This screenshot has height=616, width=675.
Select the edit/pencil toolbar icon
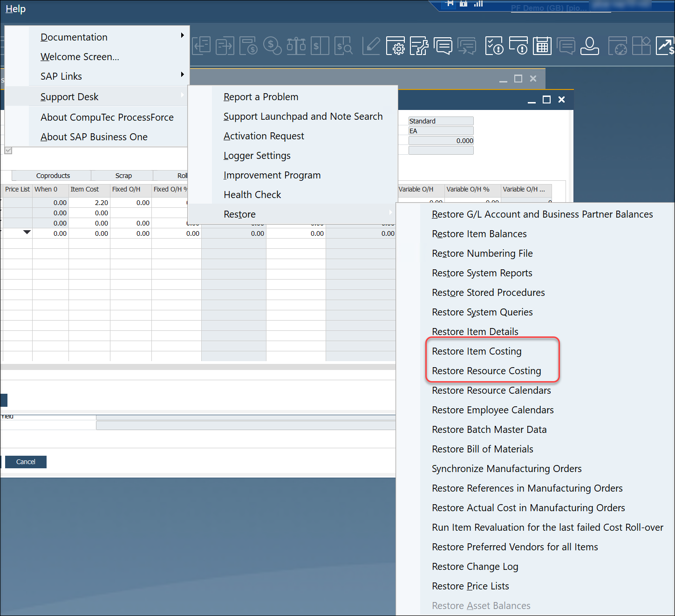[371, 46]
